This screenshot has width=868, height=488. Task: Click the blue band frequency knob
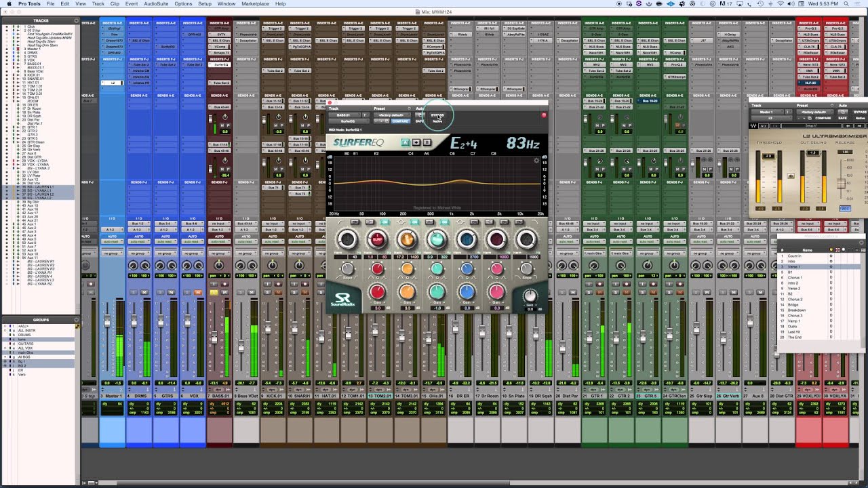467,239
